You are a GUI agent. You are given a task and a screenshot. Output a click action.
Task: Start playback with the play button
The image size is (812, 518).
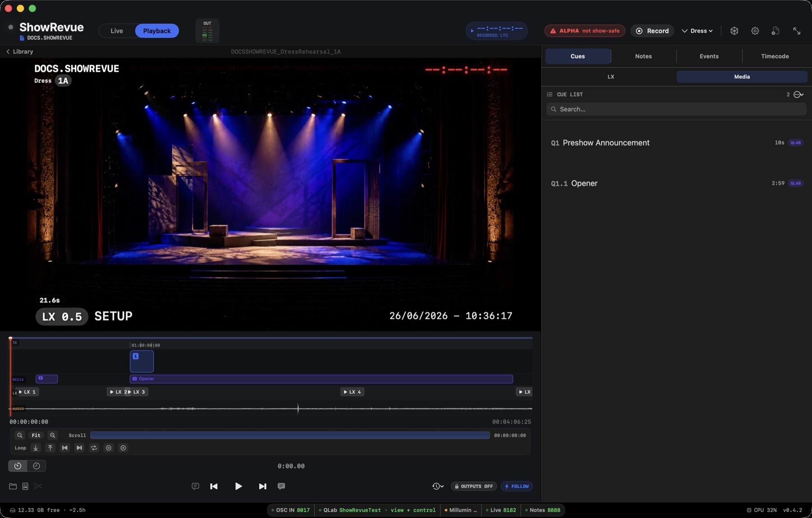pos(238,486)
